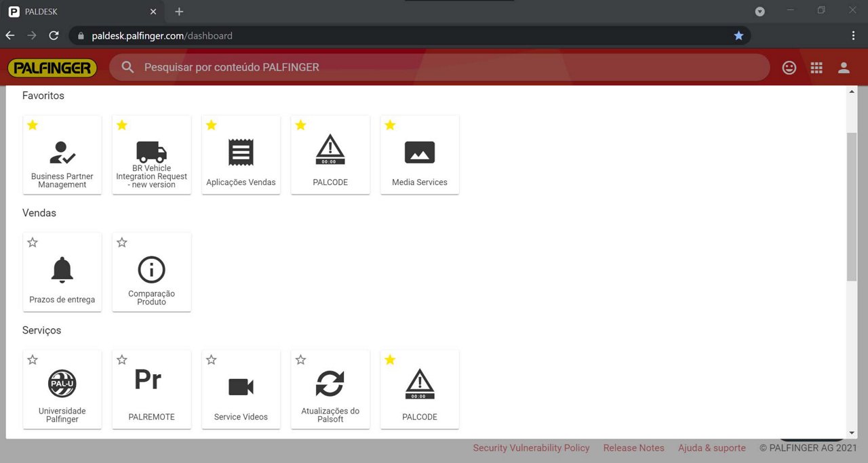Screen dimensions: 868x463
Task: Open Comparação Produto info tile
Action: [x=152, y=273]
